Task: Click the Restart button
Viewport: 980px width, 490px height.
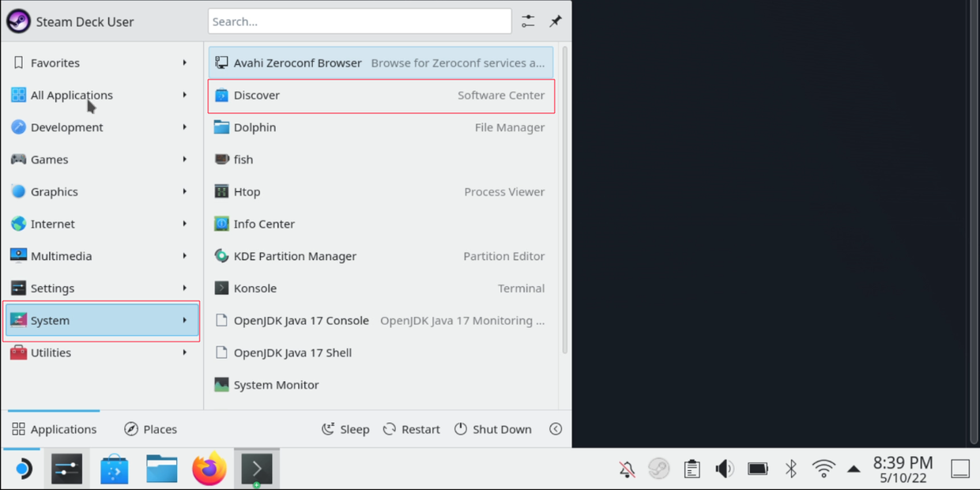Action: [411, 429]
